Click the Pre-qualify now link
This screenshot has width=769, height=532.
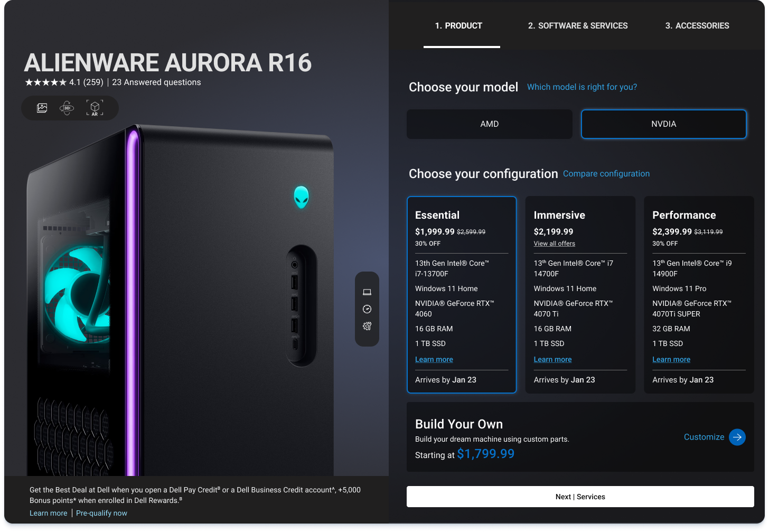coord(101,513)
